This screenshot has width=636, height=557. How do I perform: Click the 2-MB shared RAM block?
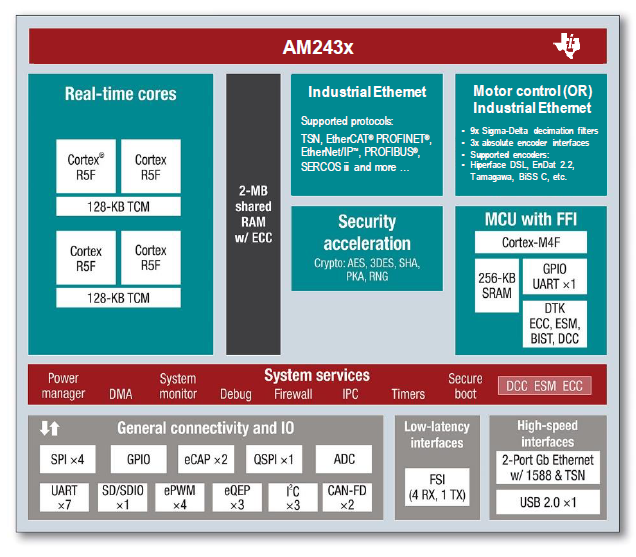tap(252, 213)
